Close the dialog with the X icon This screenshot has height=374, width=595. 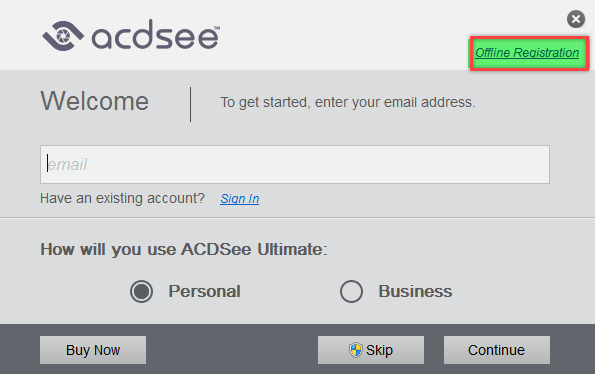576,19
